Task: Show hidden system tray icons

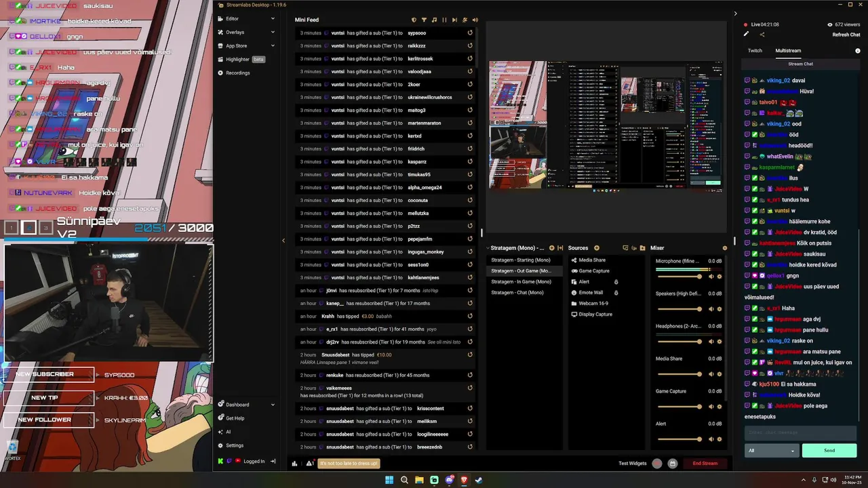Action: 804,480
